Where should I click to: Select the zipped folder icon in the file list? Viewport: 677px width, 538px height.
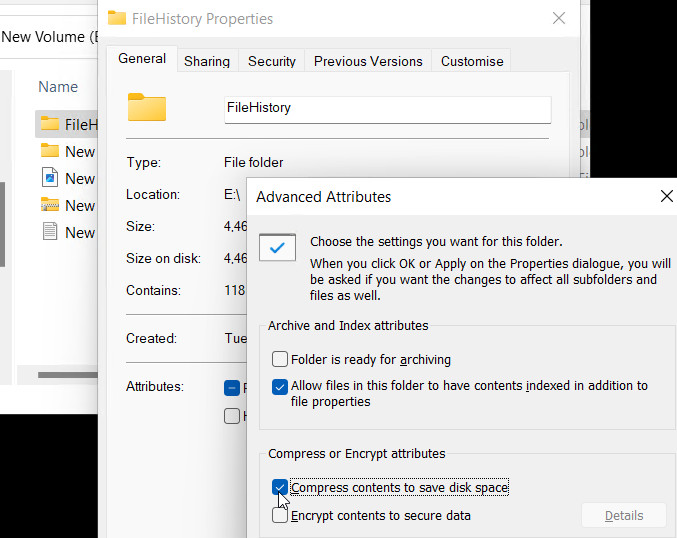click(x=50, y=205)
